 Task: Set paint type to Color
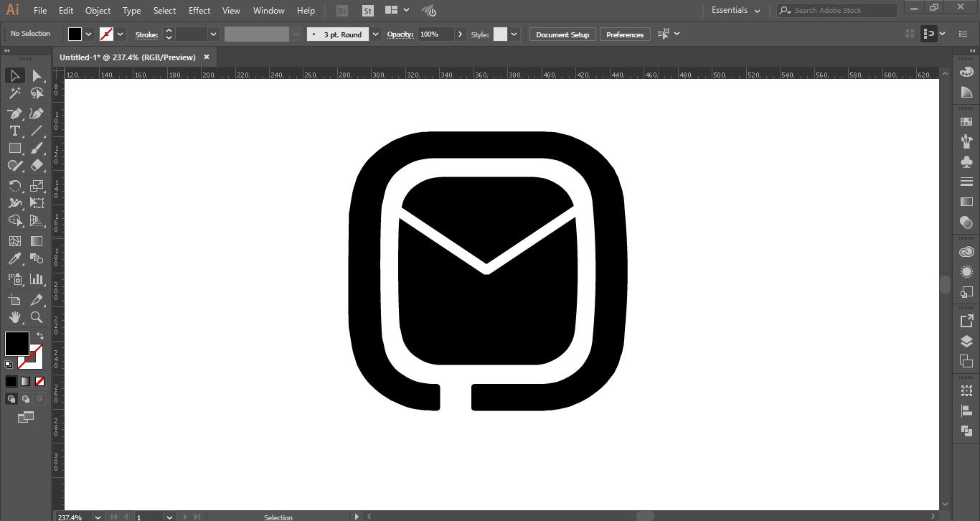11,382
